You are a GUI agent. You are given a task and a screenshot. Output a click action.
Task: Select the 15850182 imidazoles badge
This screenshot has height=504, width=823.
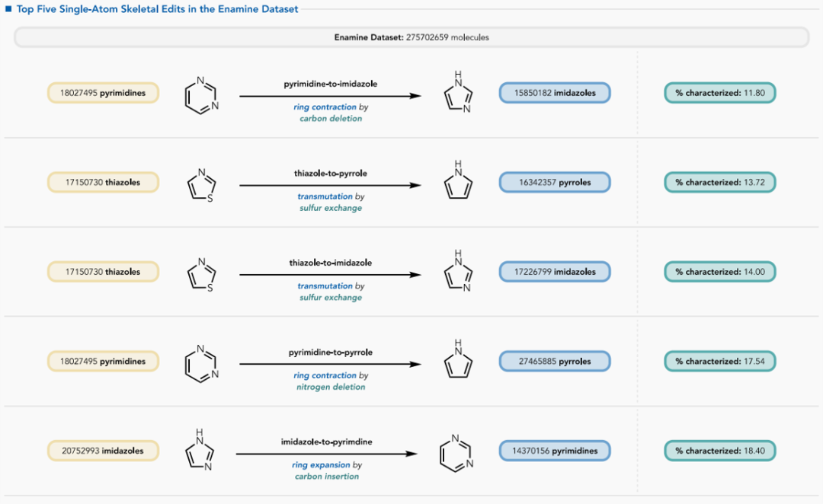tap(555, 93)
